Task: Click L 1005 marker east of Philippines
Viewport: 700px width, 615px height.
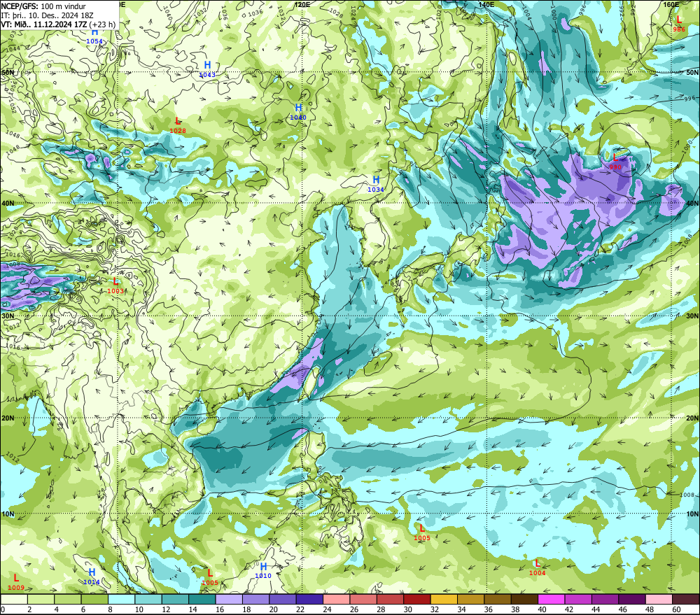Action: (422, 533)
